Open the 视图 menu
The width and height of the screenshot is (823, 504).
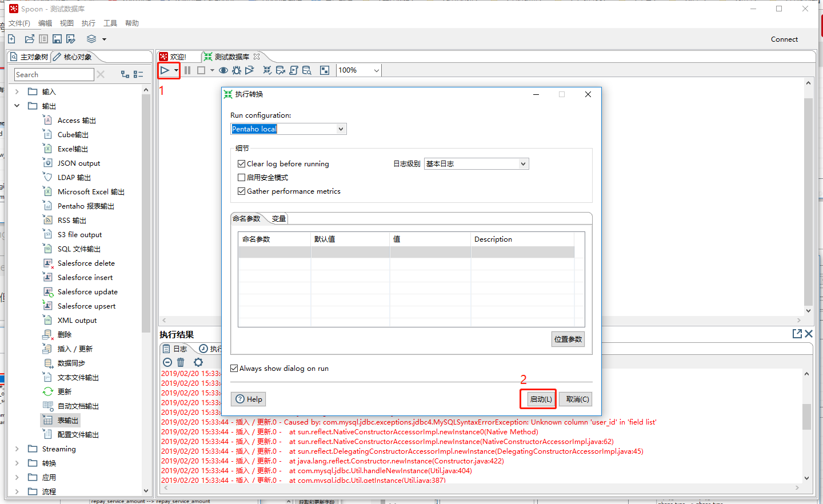pos(67,23)
